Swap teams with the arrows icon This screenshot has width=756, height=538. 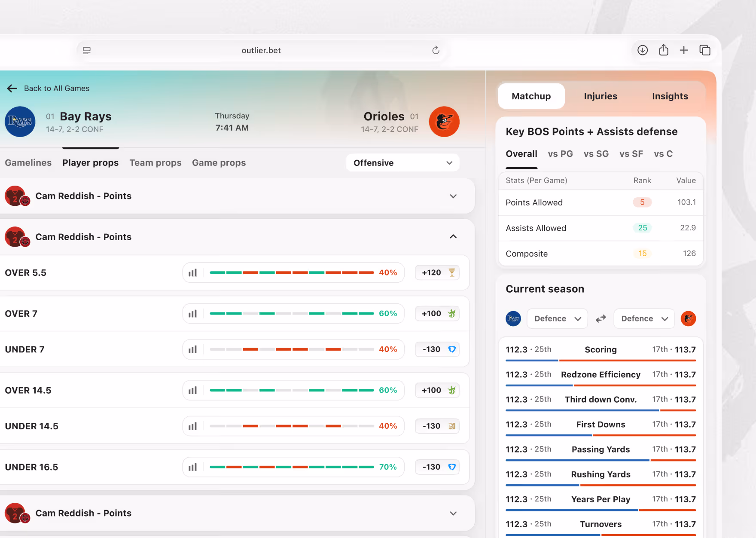click(x=601, y=318)
